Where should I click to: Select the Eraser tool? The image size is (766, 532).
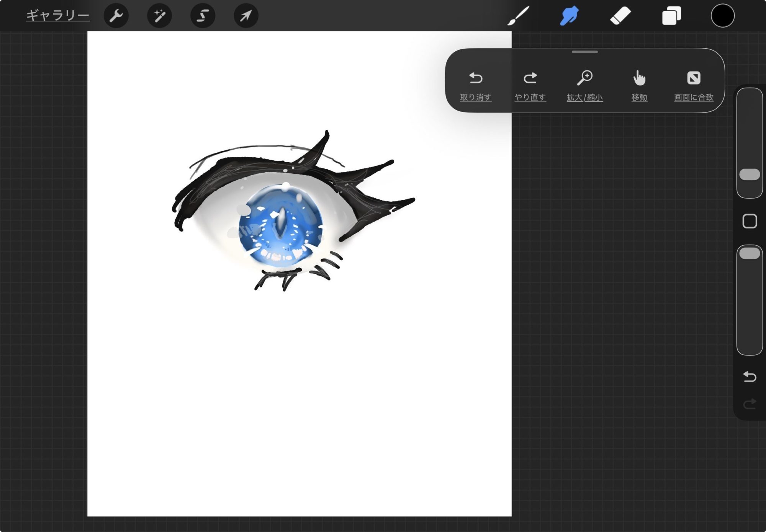tap(620, 16)
